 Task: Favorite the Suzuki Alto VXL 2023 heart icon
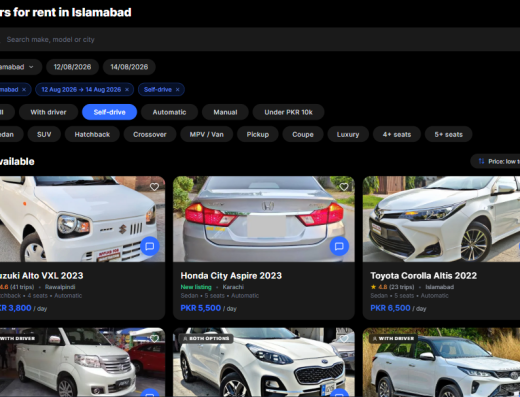point(154,187)
